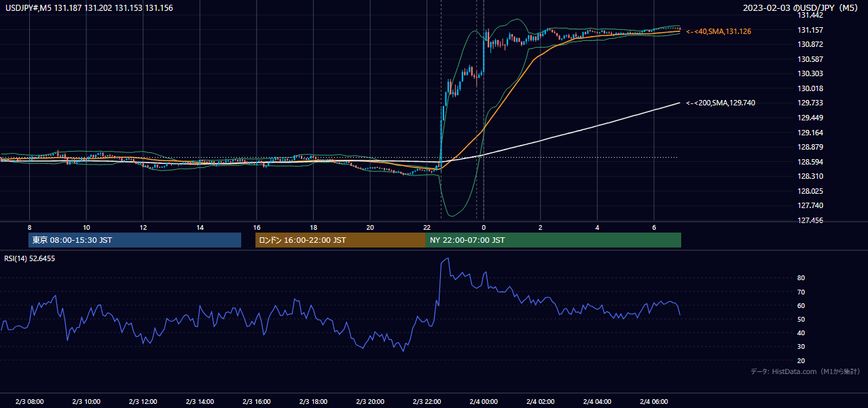Viewport: 868px width, 408px height.
Task: Click the 2/3 18:00 date label
Action: (313, 402)
